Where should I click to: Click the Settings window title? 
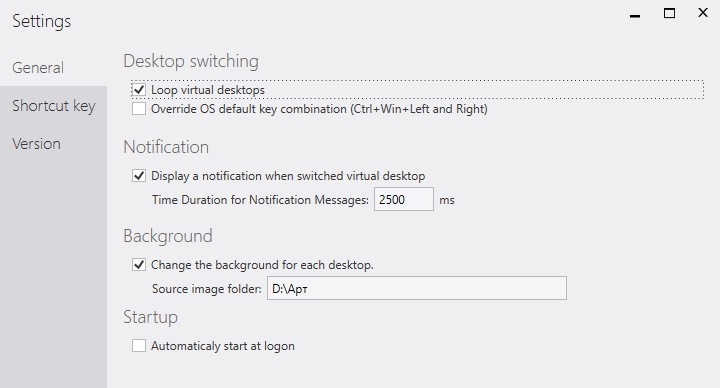tap(42, 21)
